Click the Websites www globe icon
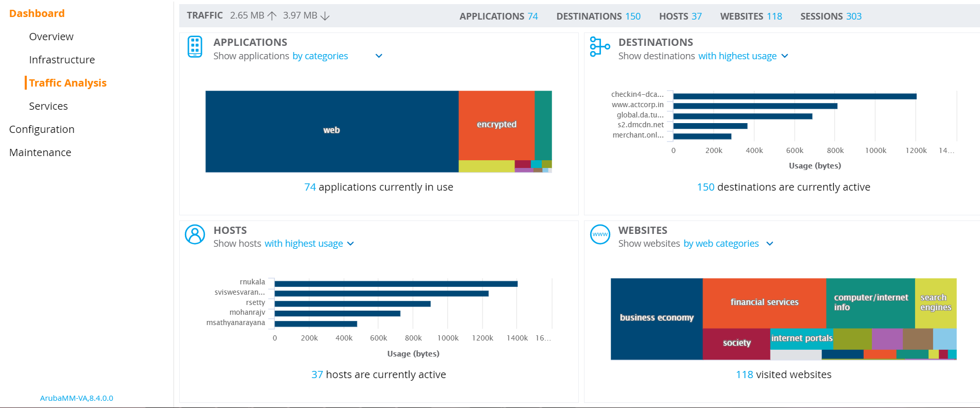 600,234
